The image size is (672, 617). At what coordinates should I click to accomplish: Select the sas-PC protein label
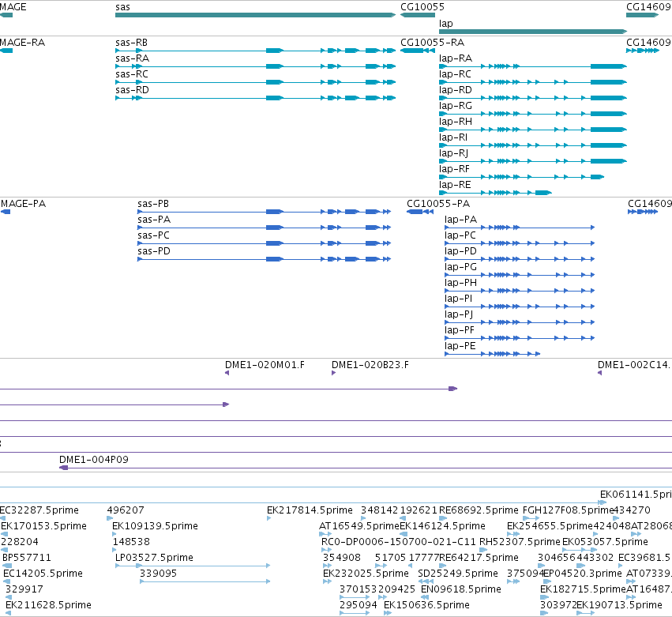coord(153,235)
